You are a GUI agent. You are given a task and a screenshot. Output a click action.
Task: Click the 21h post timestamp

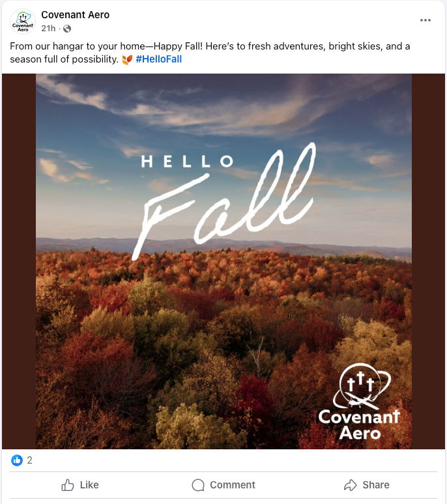(48, 29)
